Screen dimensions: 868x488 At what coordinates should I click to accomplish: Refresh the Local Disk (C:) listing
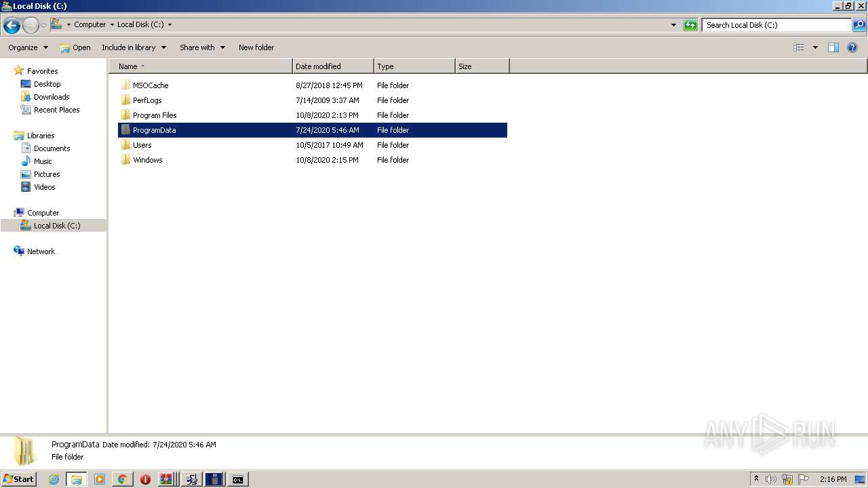click(690, 25)
